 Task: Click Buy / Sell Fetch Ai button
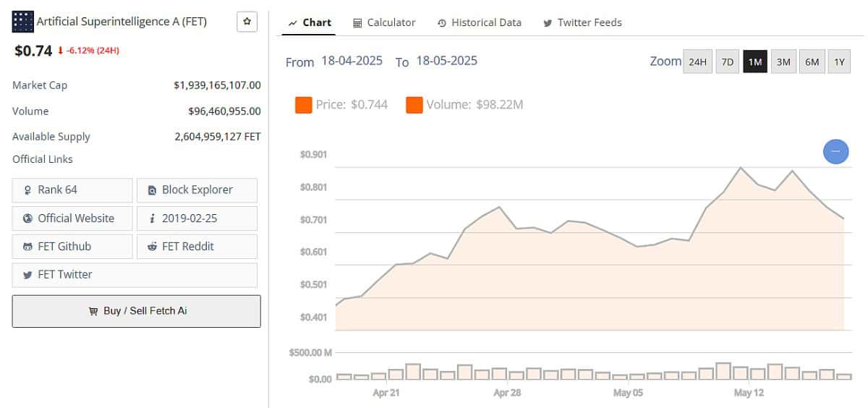(137, 311)
